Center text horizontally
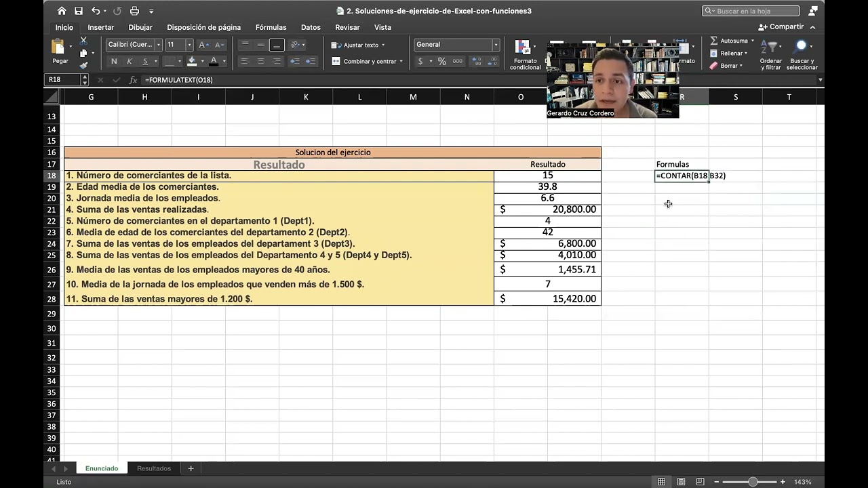 tap(261, 61)
